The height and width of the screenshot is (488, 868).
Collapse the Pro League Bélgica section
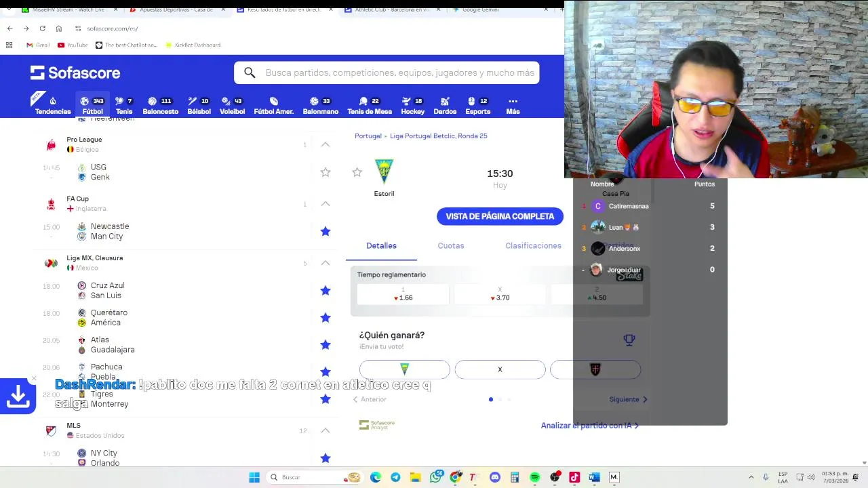(x=325, y=144)
